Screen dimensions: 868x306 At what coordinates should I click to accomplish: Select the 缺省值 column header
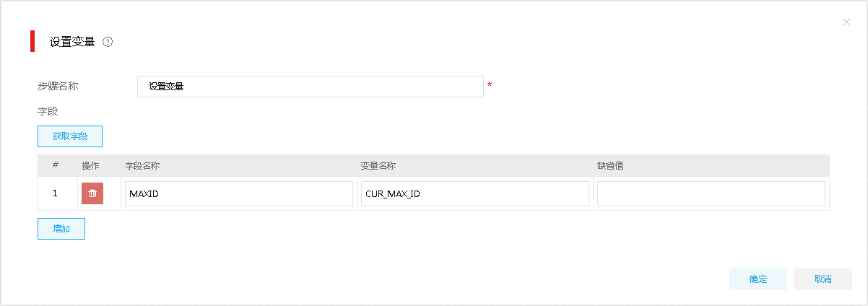coord(610,165)
